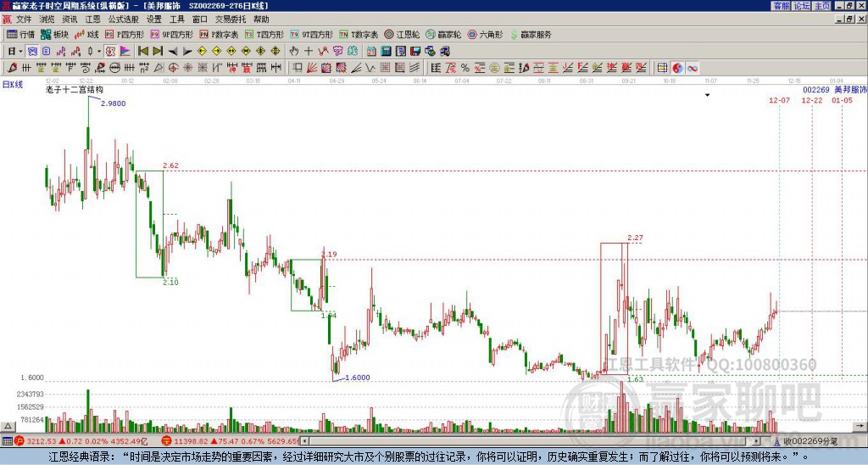Click the scrollbar right arrow at chart bottom
868x465 pixels.
756,441
